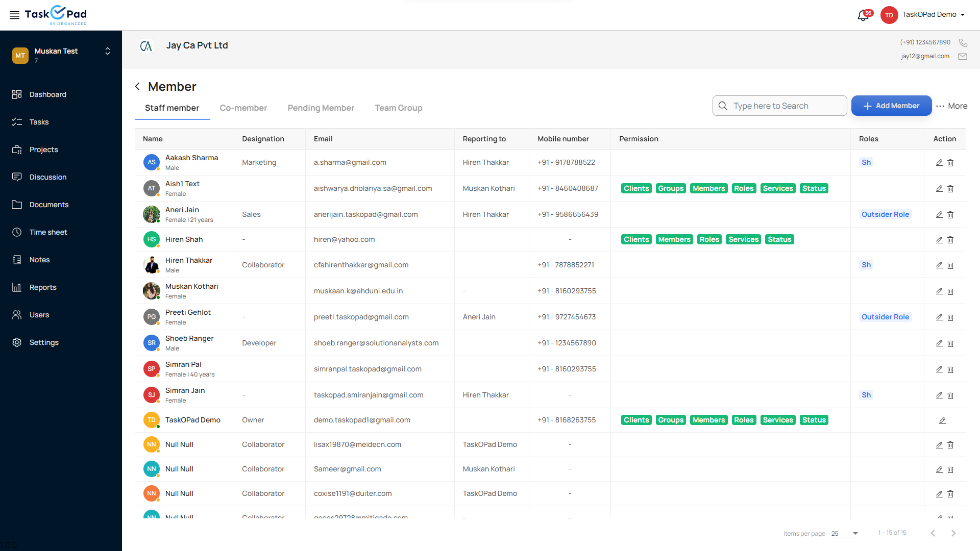The image size is (980, 551).
Task: Click the Add Member button
Action: 891,106
